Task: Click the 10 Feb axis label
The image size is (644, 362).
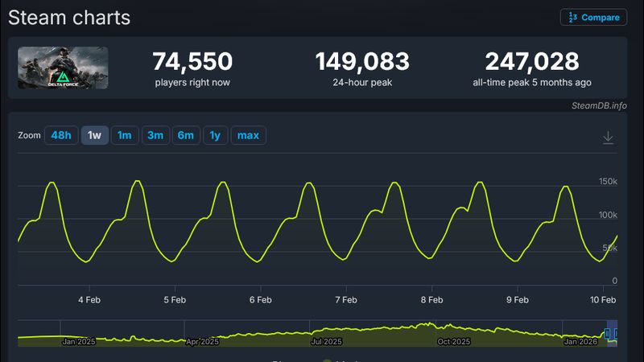Action: coord(603,300)
